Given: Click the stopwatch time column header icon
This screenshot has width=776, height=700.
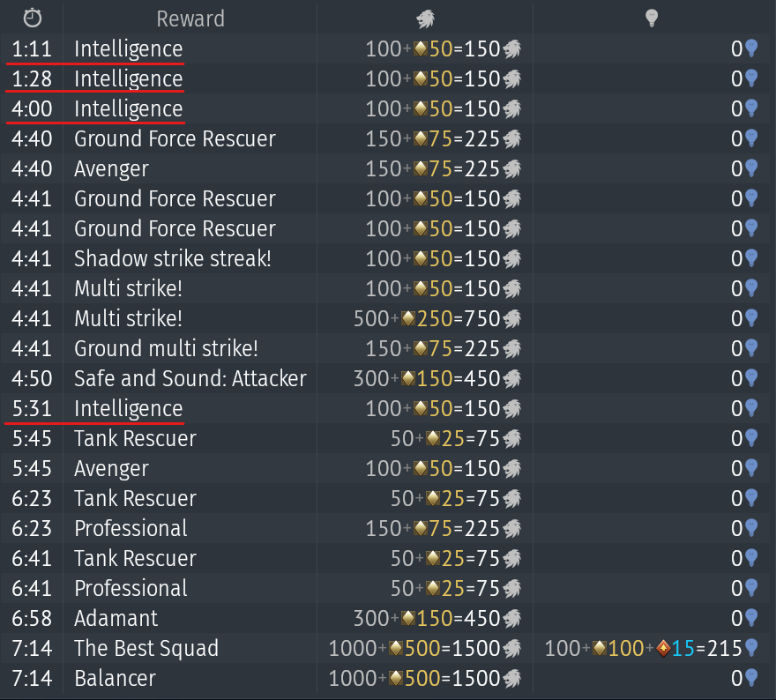Looking at the screenshot, I should click(33, 19).
